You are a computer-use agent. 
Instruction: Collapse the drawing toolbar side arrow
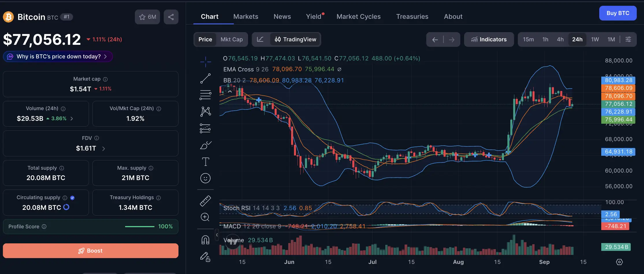(217, 235)
